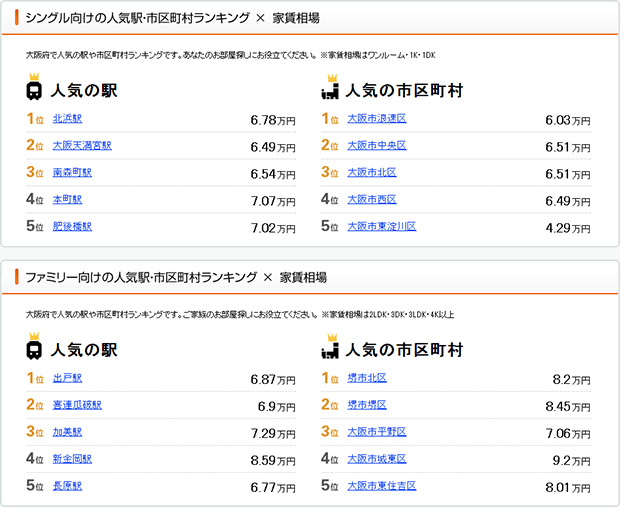Click the 6.77万円 rent for 長原駅
This screenshot has height=507, width=620.
click(273, 488)
